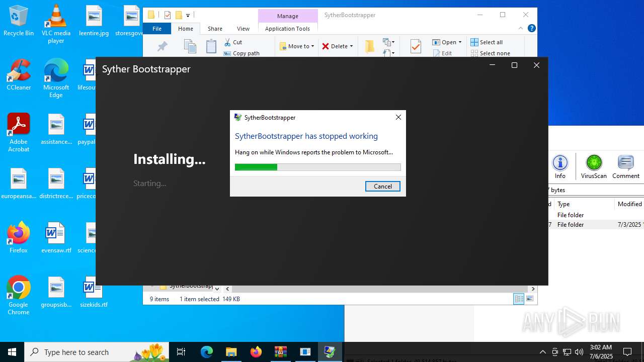Select the VLC media player desktop icon
Screen dimensions: 644x362
[x=56, y=24]
